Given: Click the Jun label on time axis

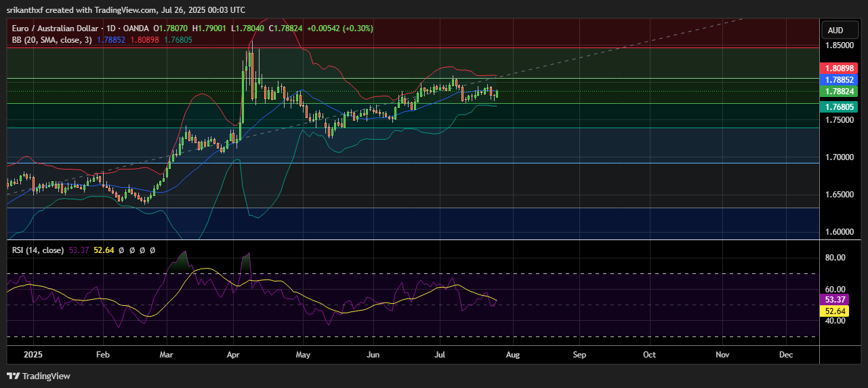Looking at the screenshot, I should 373,355.
